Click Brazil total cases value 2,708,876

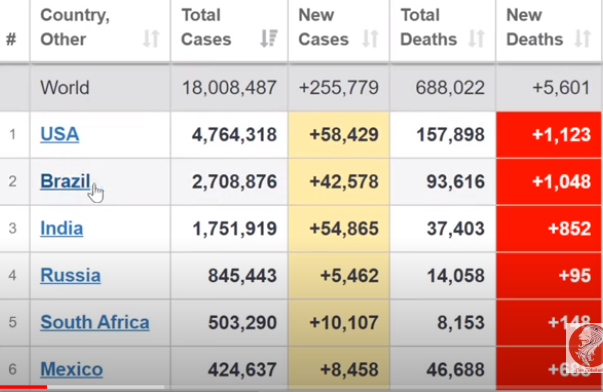(234, 182)
